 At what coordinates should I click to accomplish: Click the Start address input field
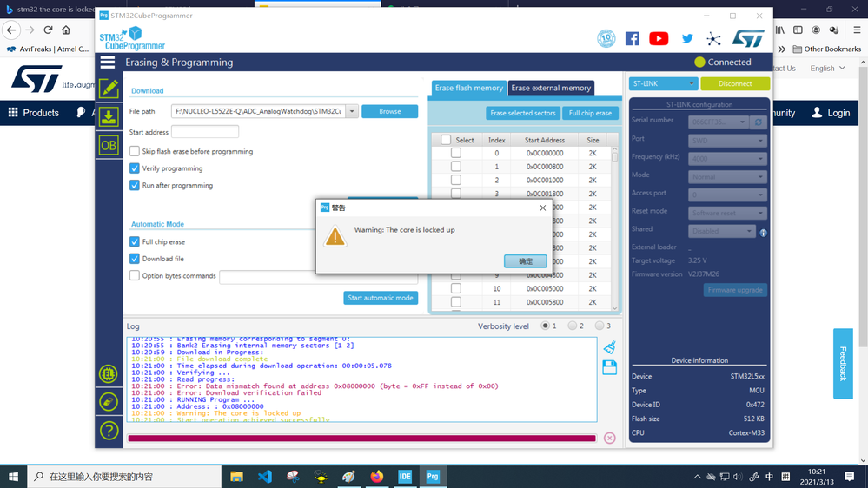205,132
